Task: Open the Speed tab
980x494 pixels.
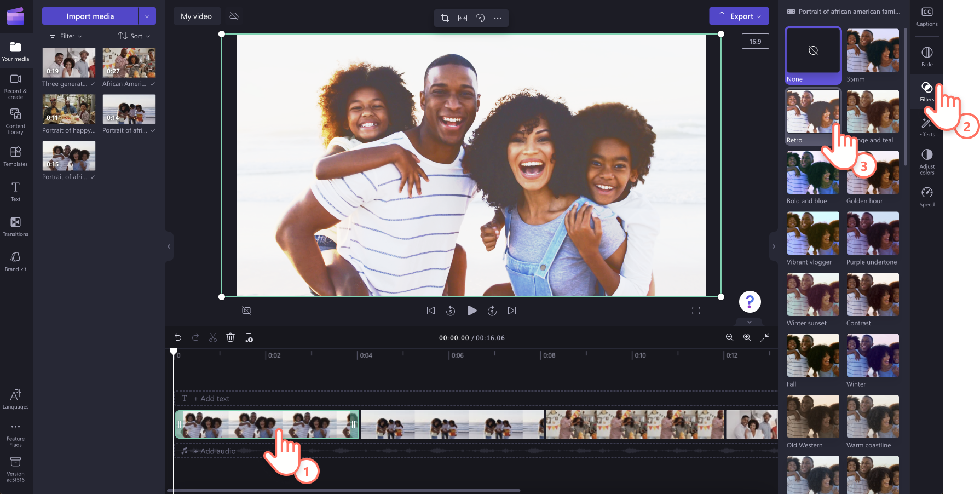Action: 927,197
